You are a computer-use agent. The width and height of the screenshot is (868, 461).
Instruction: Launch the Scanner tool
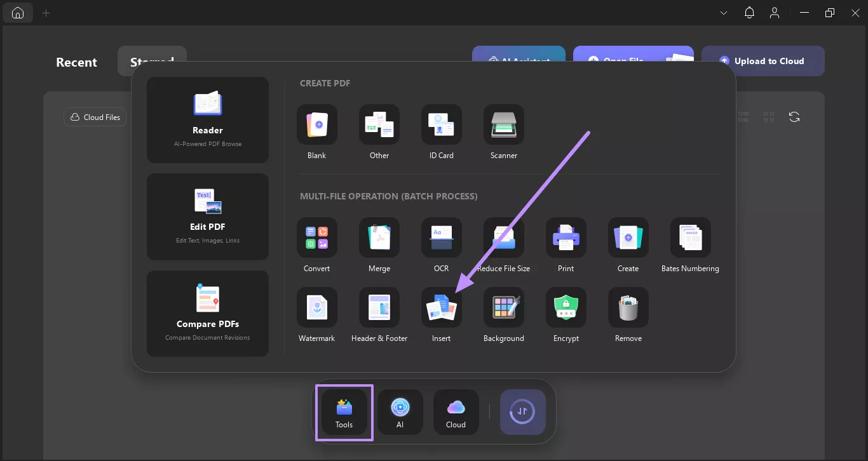[x=504, y=124]
